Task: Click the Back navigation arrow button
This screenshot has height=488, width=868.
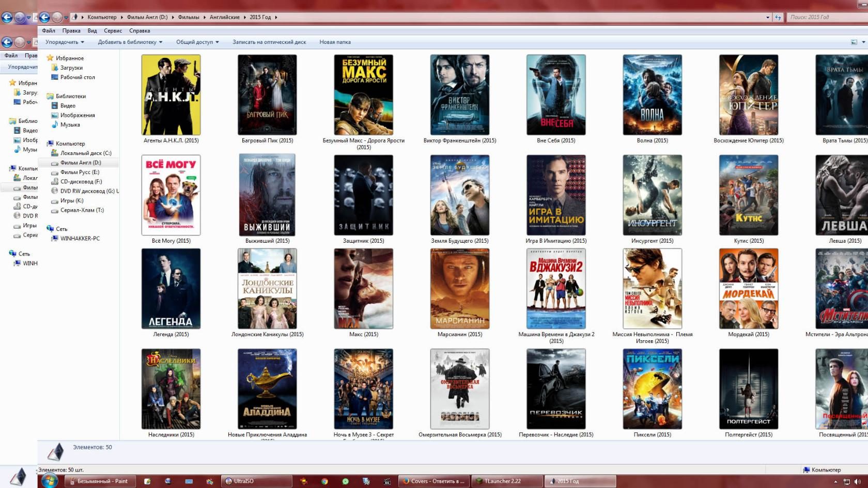Action: pos(44,17)
